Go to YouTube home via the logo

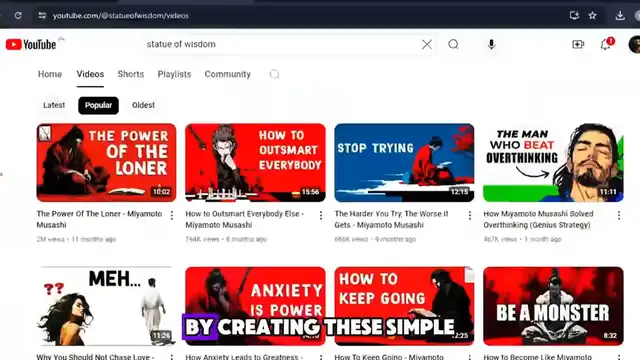(31, 44)
